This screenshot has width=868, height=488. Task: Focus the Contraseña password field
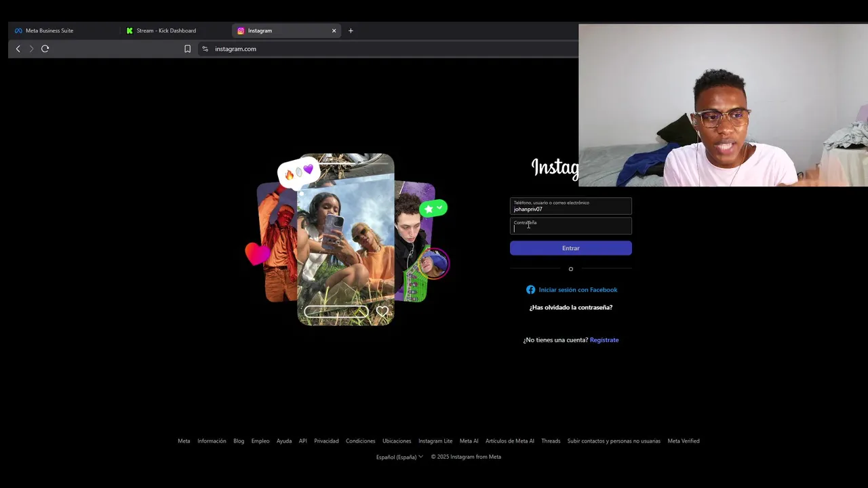571,226
